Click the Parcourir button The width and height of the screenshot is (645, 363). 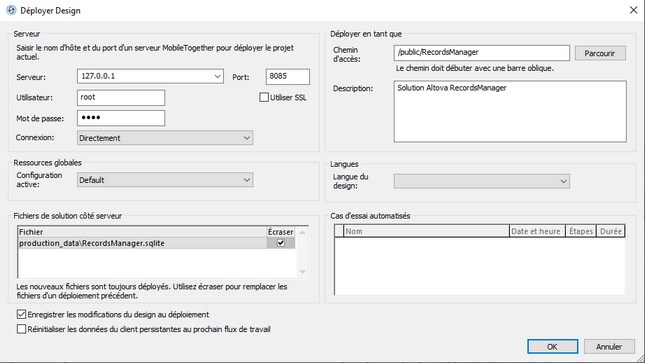click(x=600, y=53)
